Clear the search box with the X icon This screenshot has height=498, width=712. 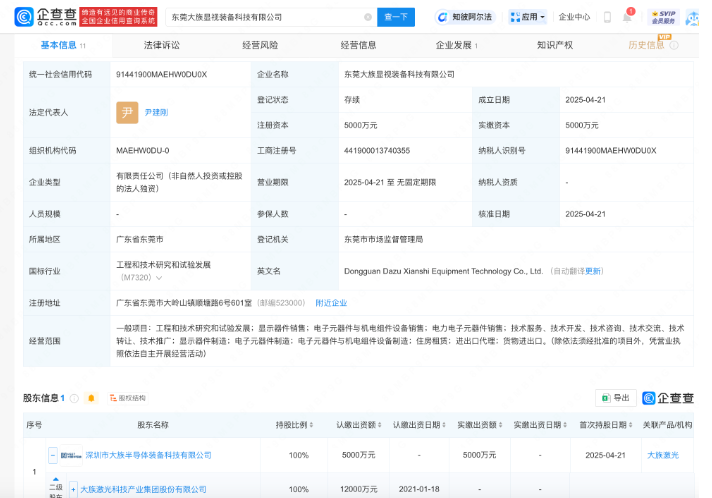click(x=368, y=17)
